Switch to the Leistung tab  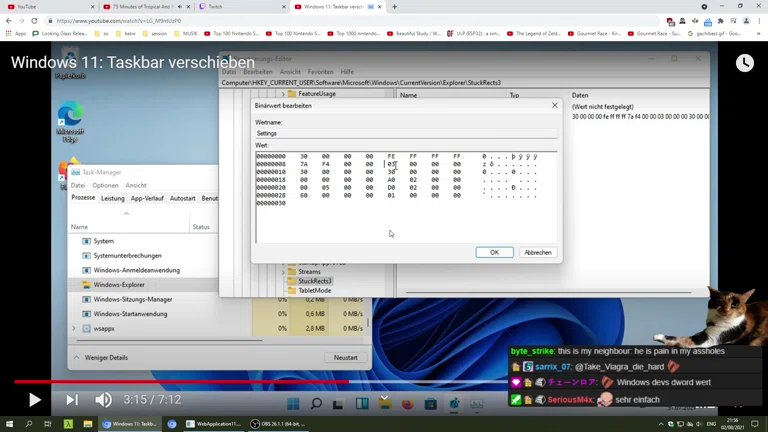112,198
